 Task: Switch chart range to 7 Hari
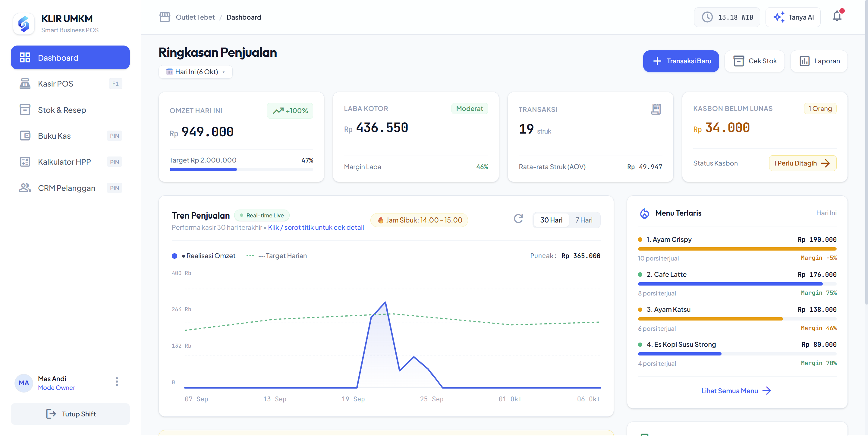[x=584, y=220]
